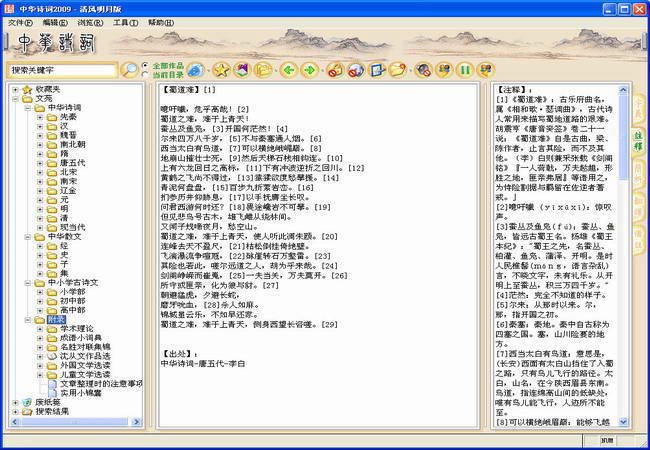Click the yellow star favorites icon

click(x=219, y=70)
